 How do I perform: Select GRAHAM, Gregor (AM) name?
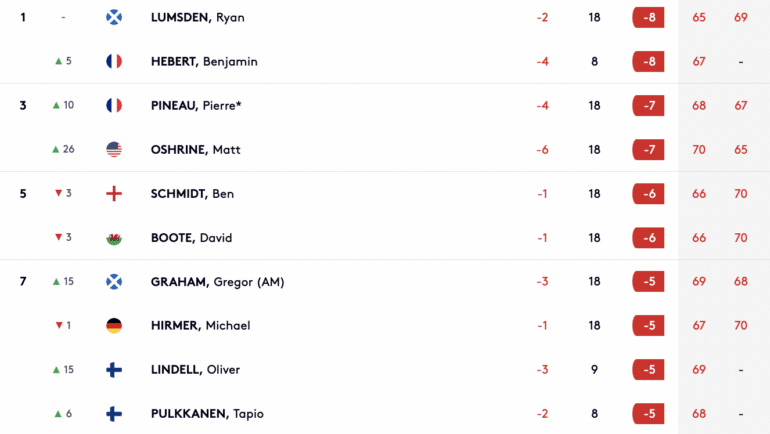(218, 282)
